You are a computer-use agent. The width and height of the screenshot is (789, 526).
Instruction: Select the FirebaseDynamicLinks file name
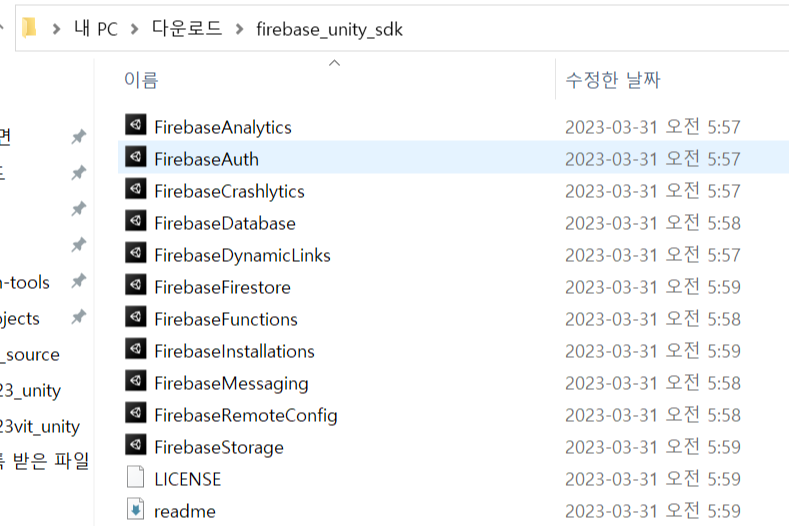(x=243, y=255)
